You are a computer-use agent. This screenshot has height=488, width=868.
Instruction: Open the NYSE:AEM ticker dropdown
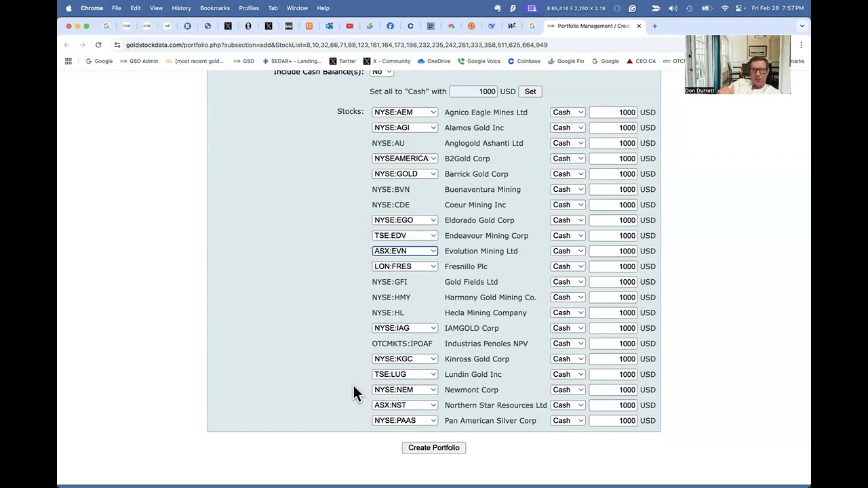[x=405, y=113]
